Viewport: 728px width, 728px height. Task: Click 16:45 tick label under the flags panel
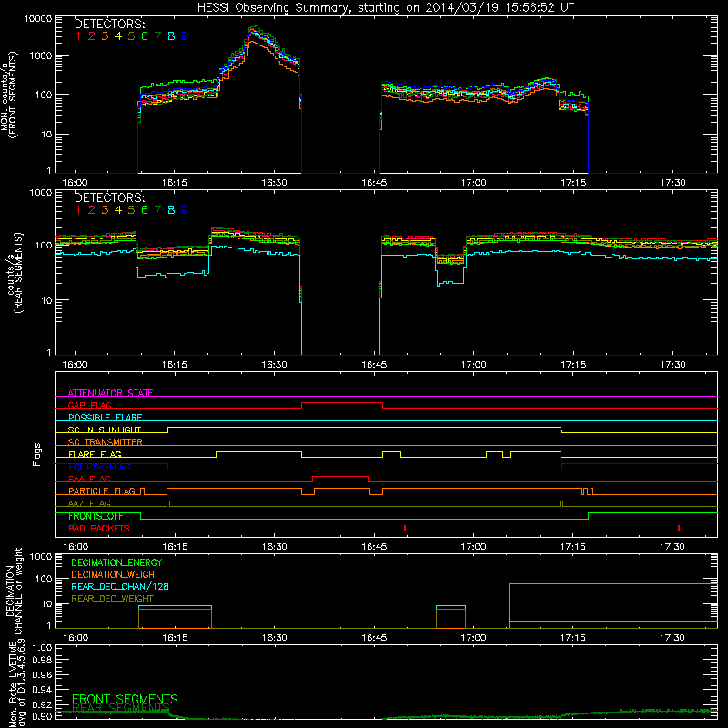pos(374,547)
